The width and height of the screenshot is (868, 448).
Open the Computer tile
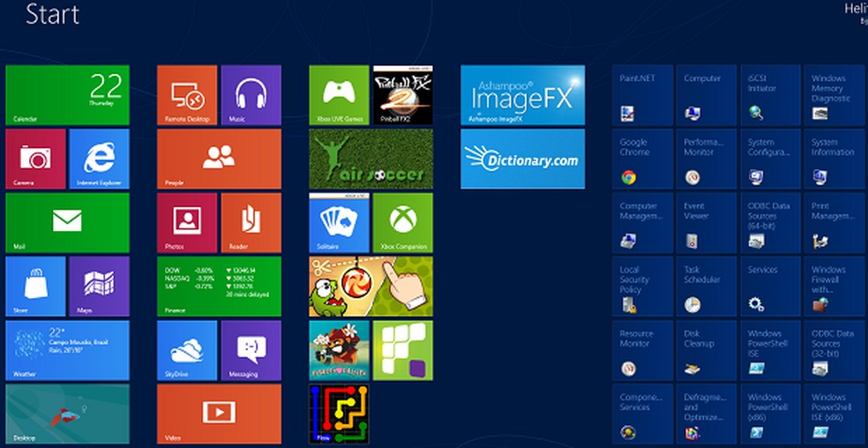coord(707,95)
